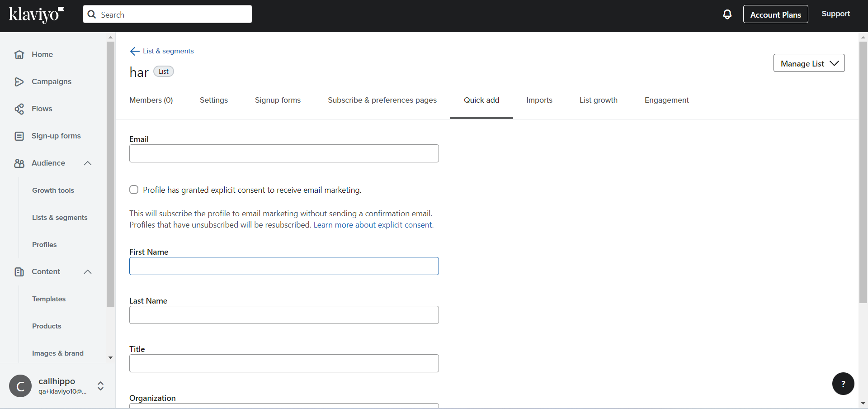Viewport: 868px width, 409px height.
Task: Open Subscribe & preferences pages tab
Action: point(382,100)
